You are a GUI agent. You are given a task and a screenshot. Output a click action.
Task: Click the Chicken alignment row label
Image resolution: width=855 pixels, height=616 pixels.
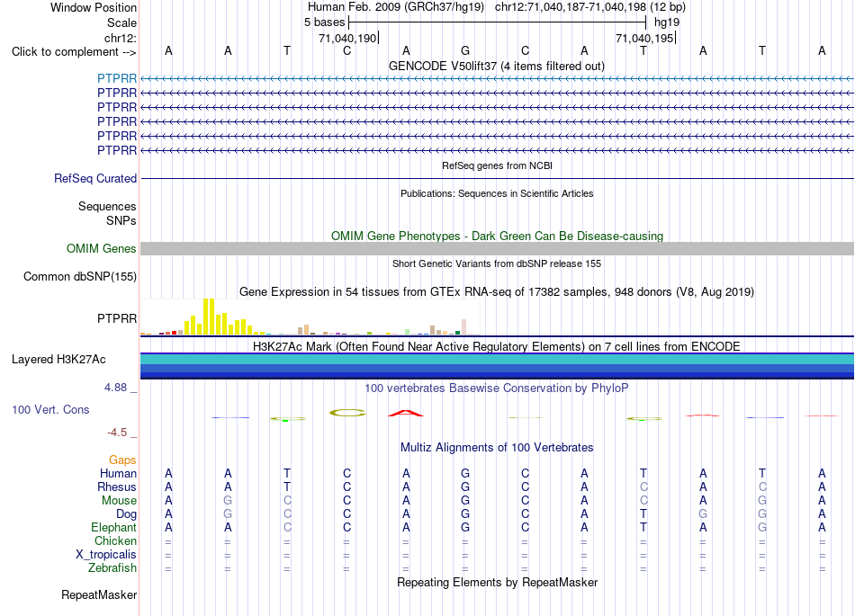pyautogui.click(x=115, y=540)
